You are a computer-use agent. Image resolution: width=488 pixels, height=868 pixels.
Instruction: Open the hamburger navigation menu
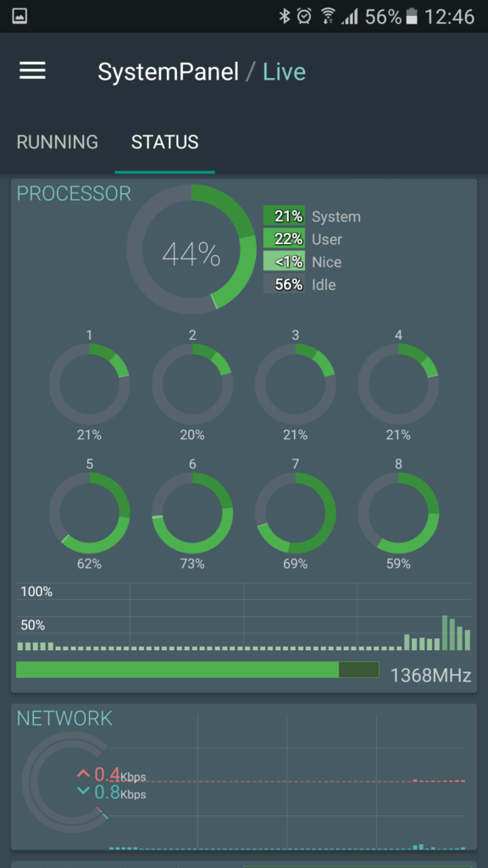tap(33, 71)
